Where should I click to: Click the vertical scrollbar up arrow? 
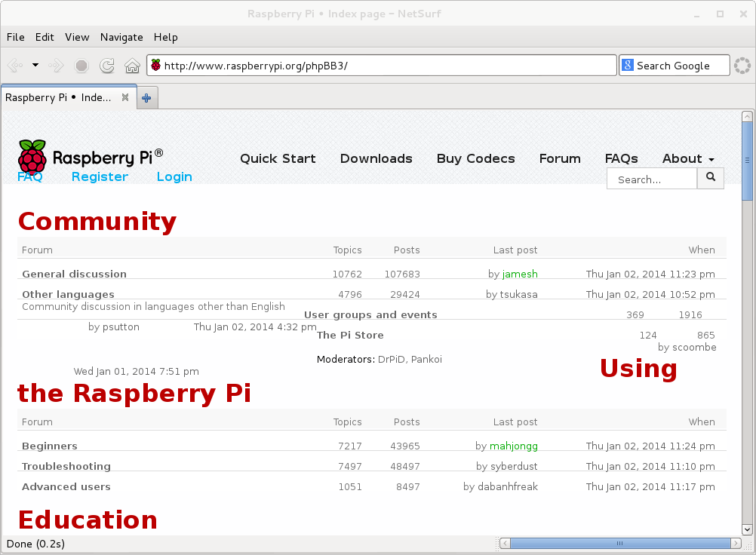pyautogui.click(x=747, y=116)
